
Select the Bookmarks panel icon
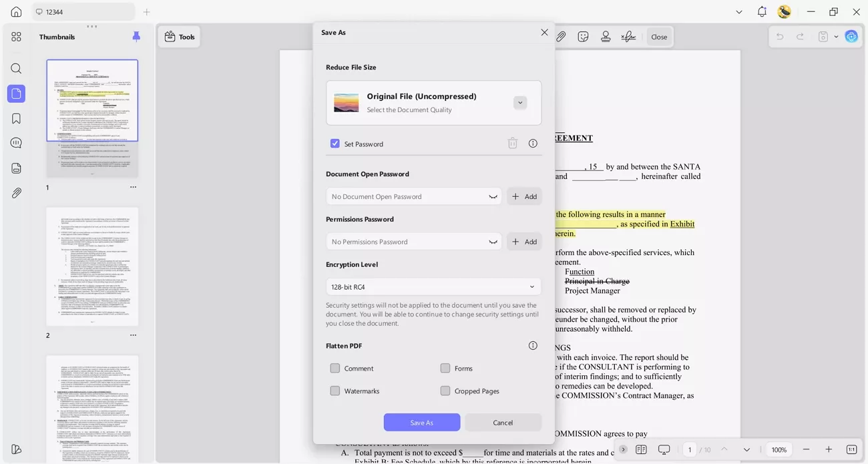click(x=16, y=118)
